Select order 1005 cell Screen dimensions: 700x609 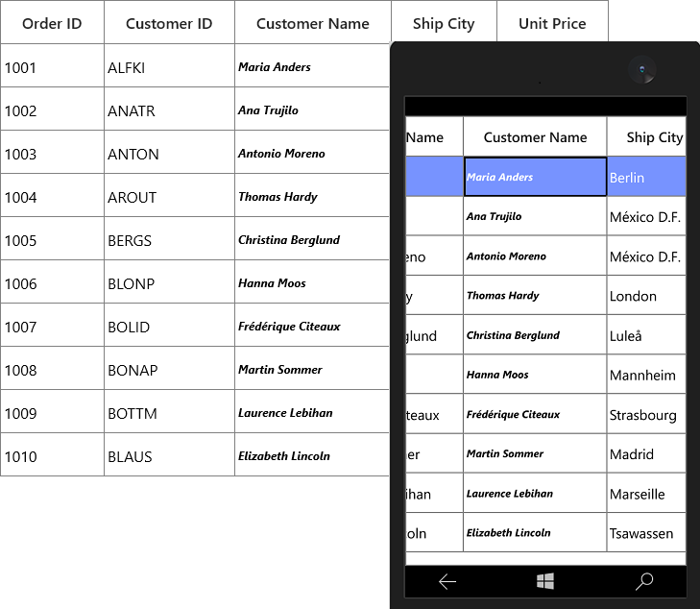pos(52,239)
